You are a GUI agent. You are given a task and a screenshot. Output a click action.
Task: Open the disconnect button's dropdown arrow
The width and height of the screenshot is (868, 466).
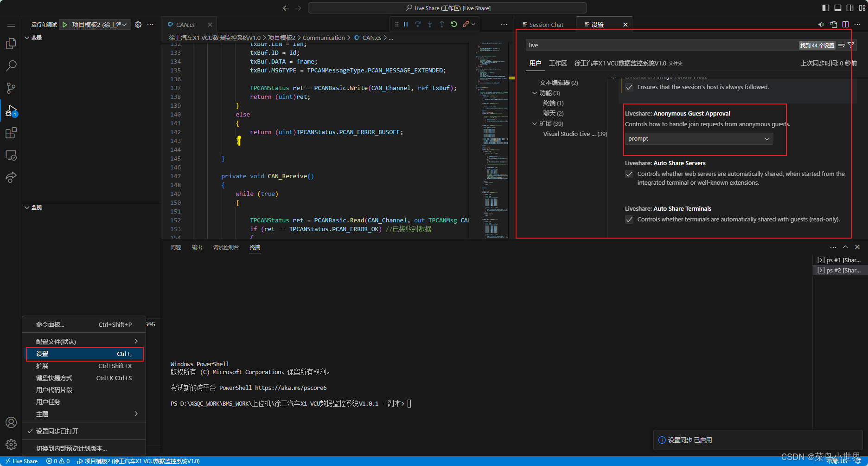[x=473, y=24]
